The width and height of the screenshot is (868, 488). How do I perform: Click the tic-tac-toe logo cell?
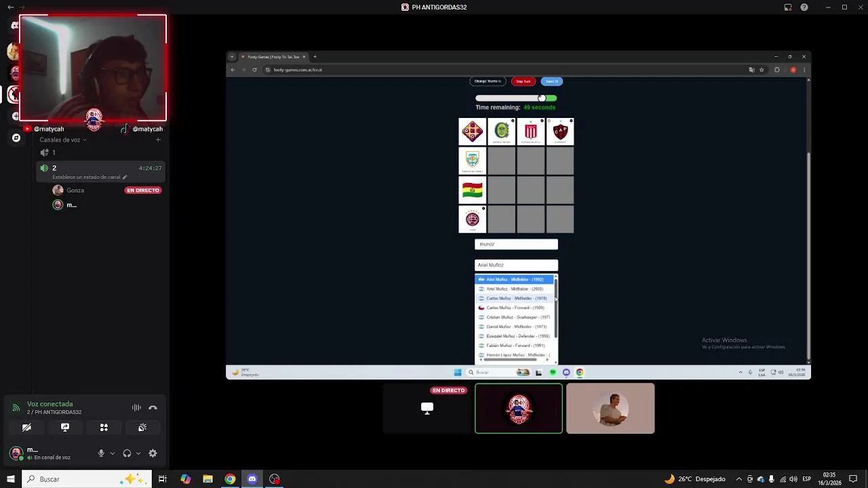coord(473,131)
